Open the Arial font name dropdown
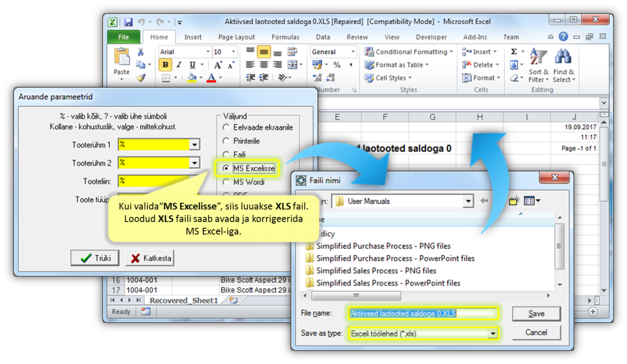This screenshot has height=364, width=627. (208, 52)
